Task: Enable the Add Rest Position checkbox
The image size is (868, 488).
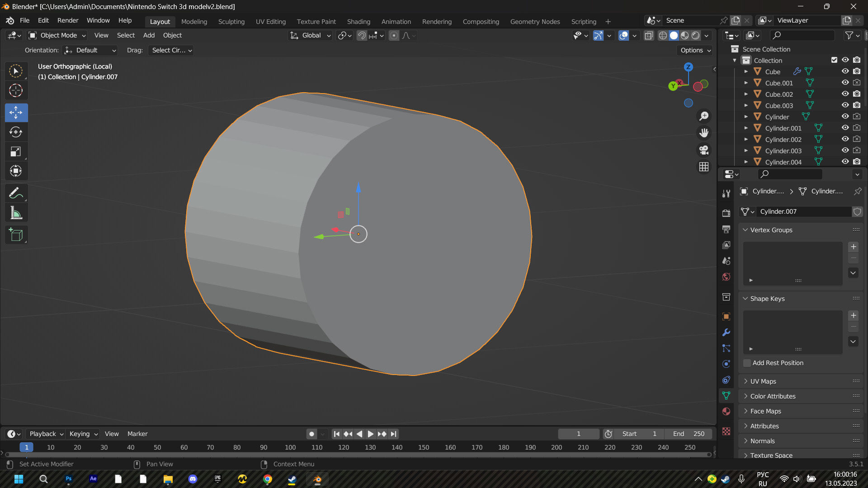Action: click(747, 363)
